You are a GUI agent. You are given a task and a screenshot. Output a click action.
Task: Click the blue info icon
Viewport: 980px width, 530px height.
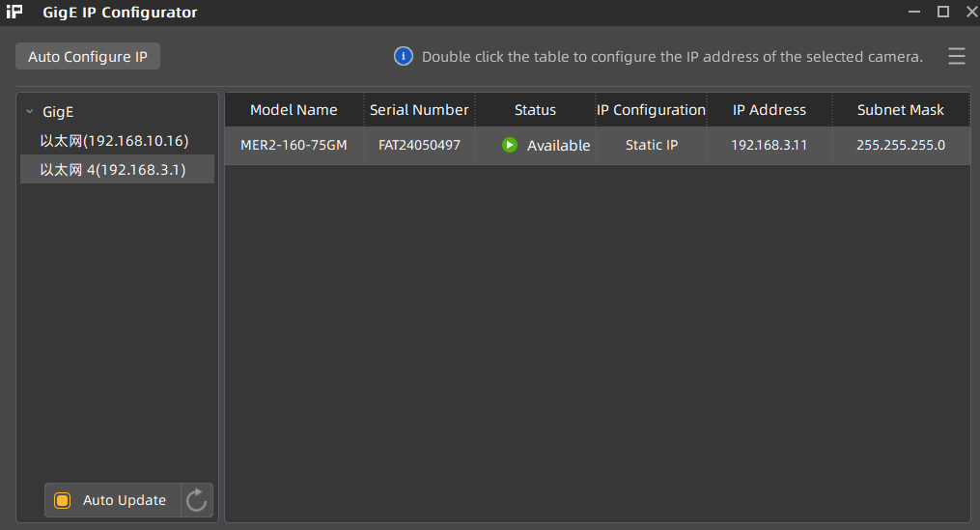click(x=404, y=56)
